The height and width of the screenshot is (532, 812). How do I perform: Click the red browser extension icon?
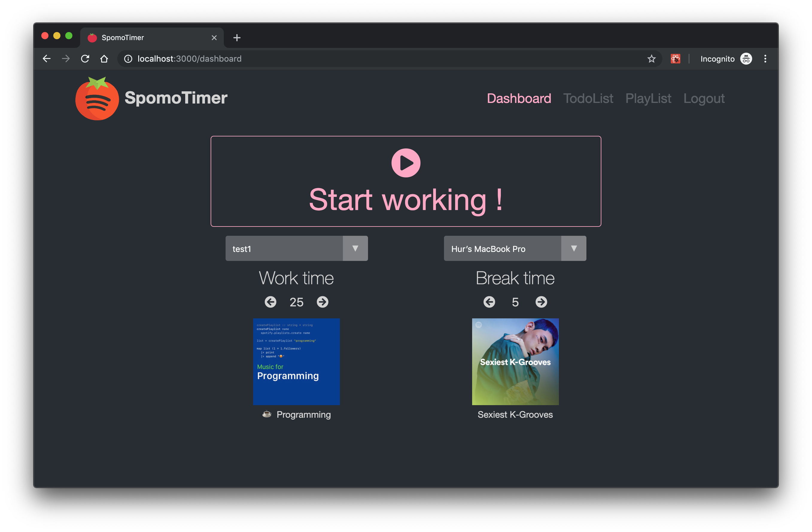coord(675,59)
